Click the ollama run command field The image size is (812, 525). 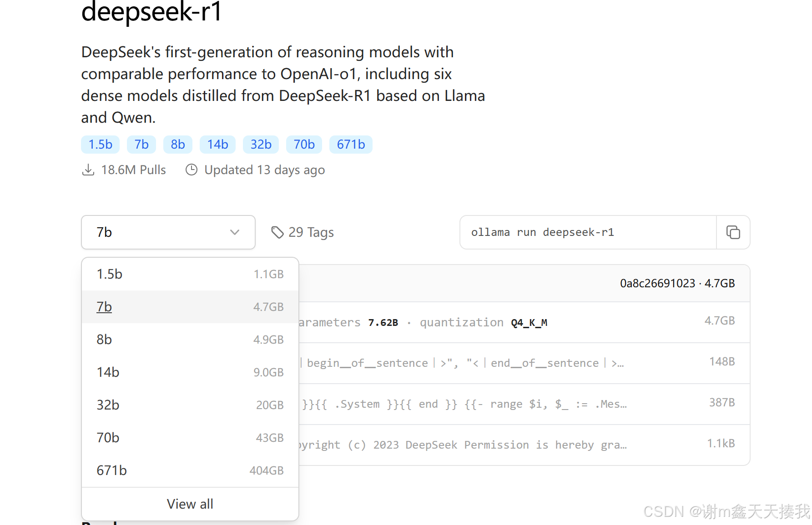[x=588, y=232]
